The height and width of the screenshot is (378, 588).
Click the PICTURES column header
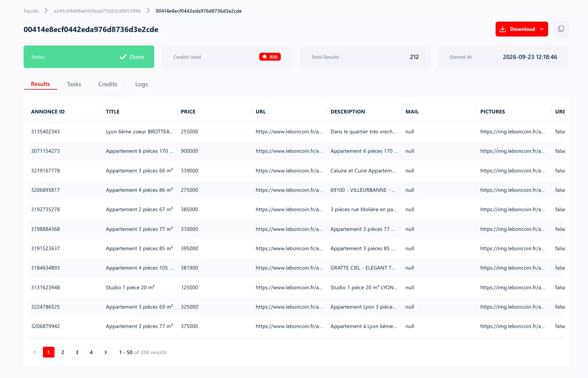[x=493, y=111]
